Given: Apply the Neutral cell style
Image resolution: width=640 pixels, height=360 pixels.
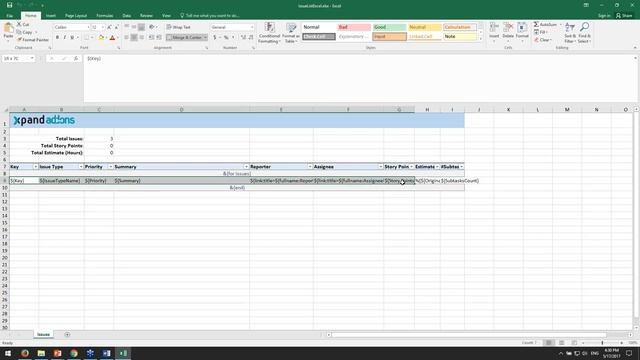Looking at the screenshot, I should click(424, 27).
